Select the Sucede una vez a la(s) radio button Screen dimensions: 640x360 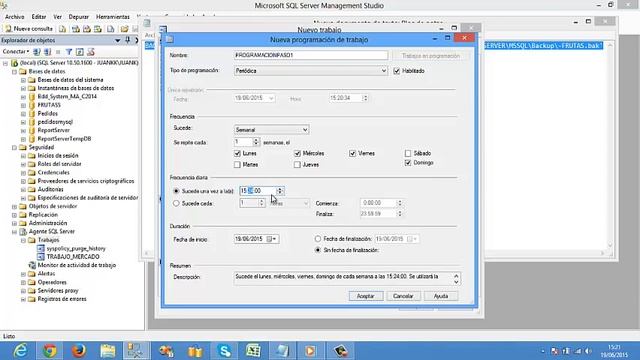(176, 191)
